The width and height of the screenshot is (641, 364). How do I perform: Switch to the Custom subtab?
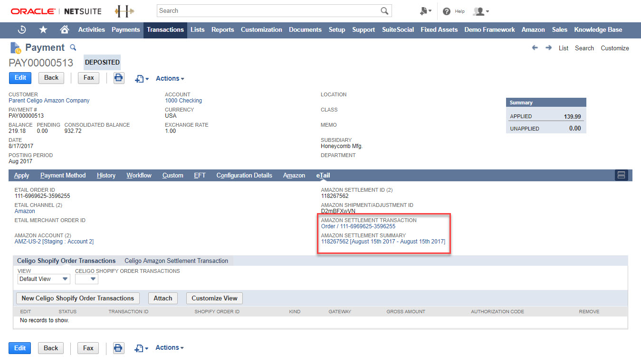coord(173,176)
